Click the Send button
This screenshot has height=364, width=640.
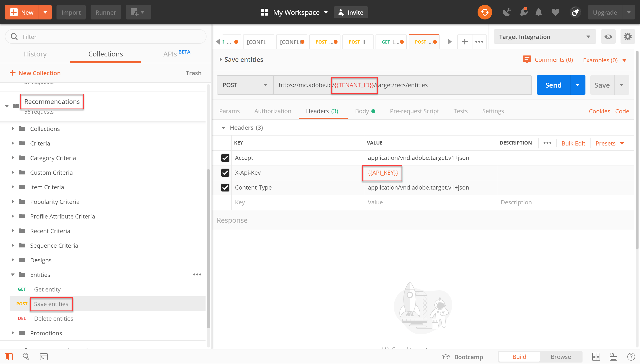tap(553, 85)
